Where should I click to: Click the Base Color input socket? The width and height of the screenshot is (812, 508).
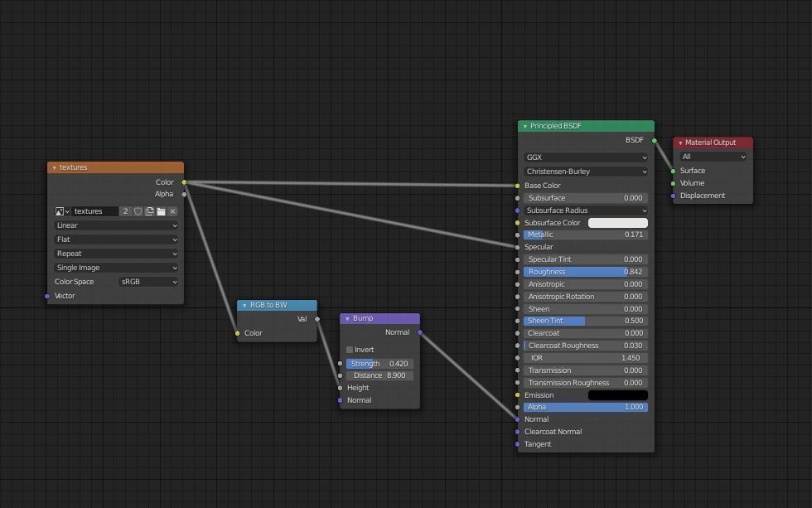click(x=517, y=186)
